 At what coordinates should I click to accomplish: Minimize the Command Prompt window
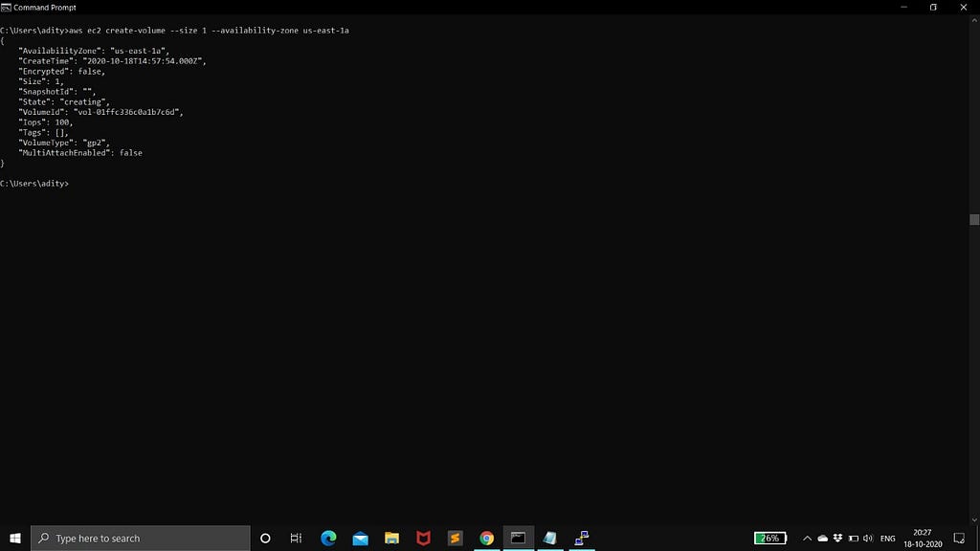point(903,8)
